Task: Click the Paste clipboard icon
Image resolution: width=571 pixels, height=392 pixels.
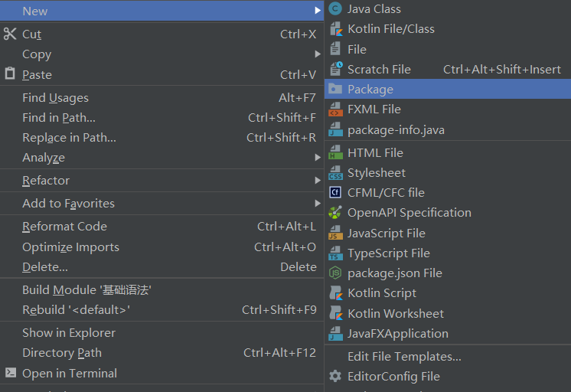Action: tap(10, 73)
